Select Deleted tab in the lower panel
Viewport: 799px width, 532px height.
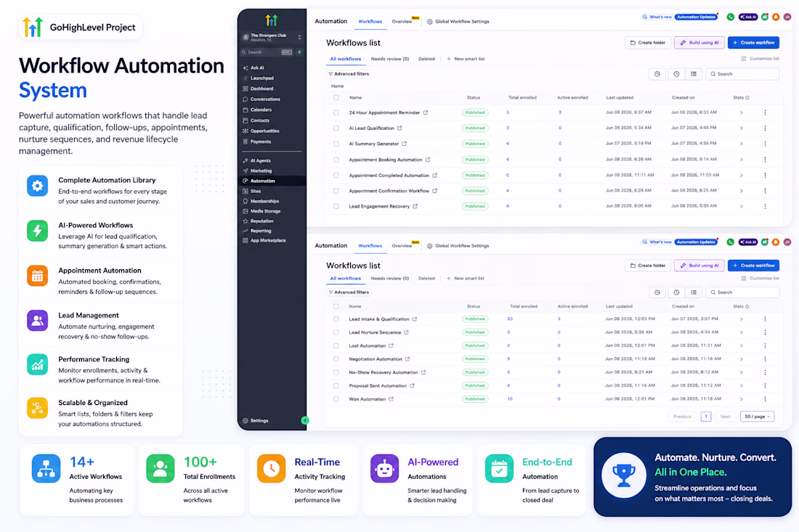[426, 279]
